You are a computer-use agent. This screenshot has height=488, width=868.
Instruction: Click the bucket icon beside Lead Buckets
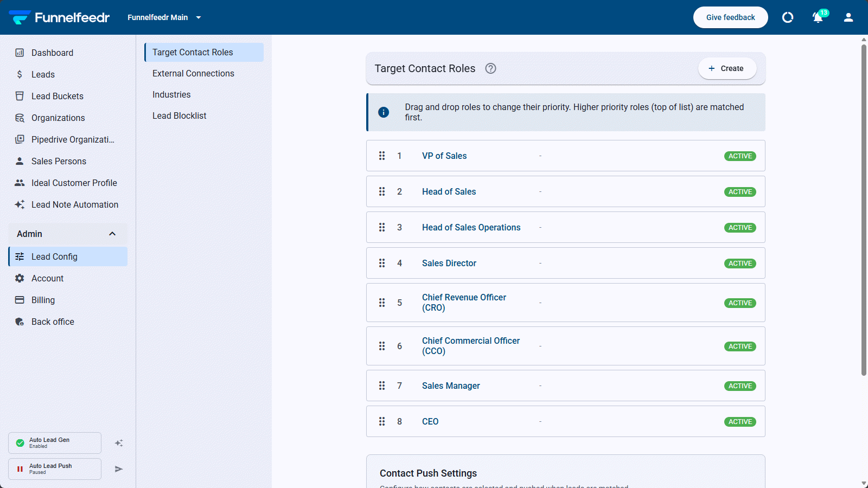coord(20,96)
